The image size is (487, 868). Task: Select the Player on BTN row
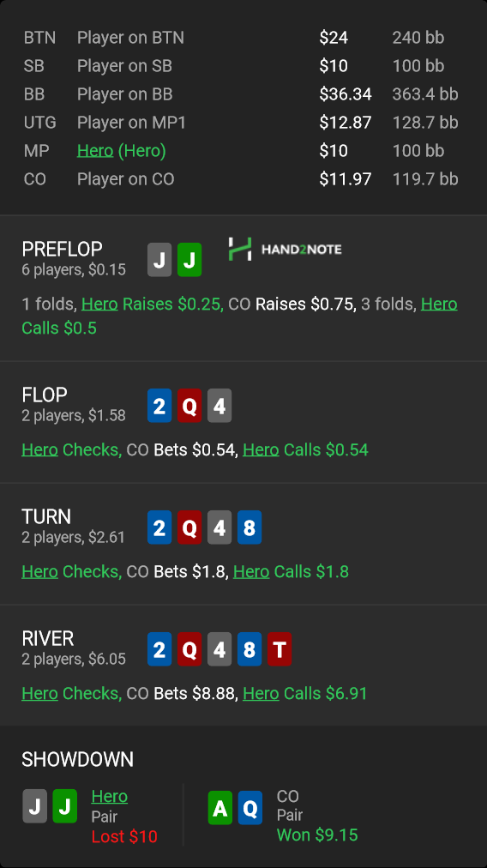click(x=241, y=38)
